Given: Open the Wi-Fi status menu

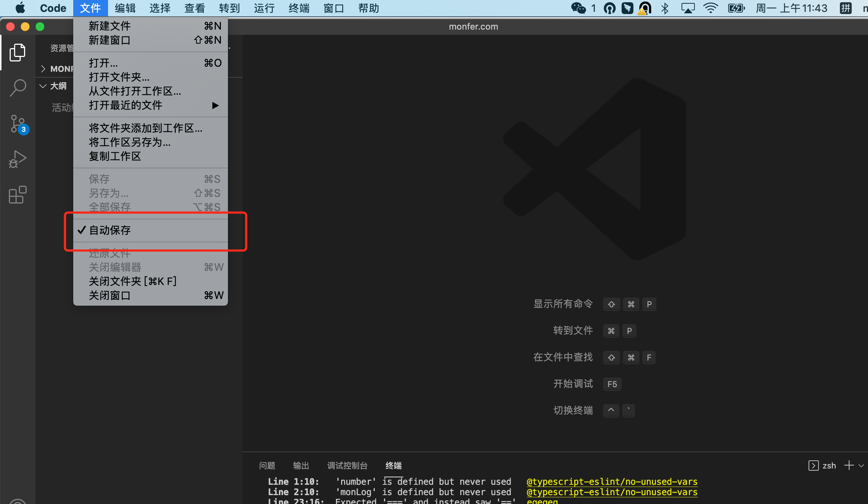Looking at the screenshot, I should pyautogui.click(x=710, y=8).
